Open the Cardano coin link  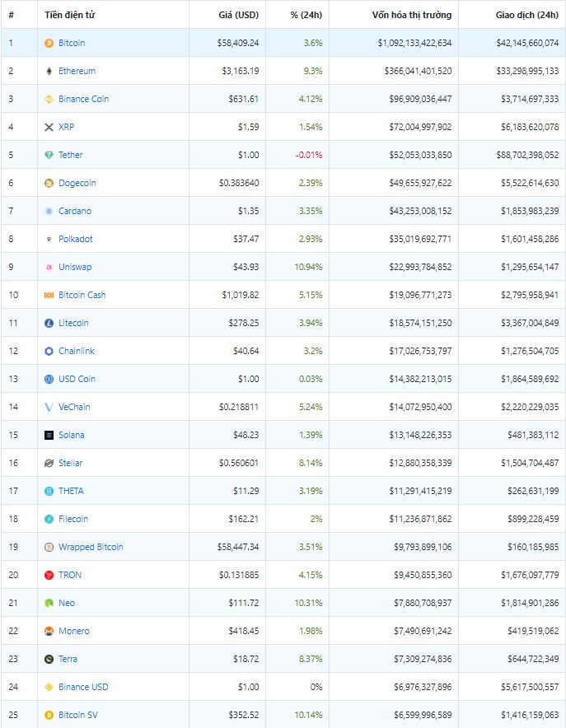click(75, 211)
